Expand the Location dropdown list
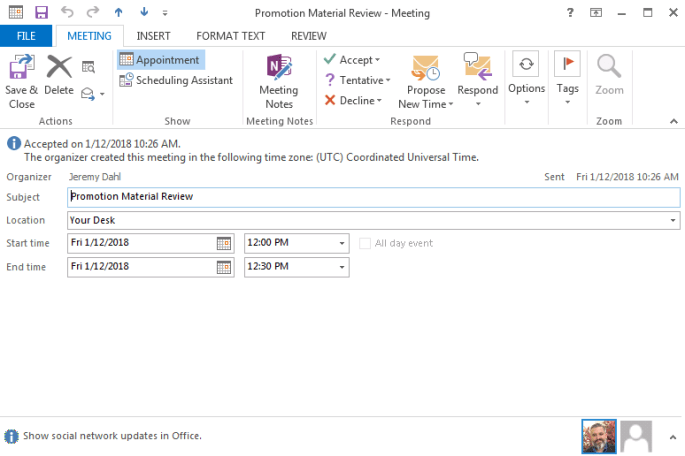Screen dimensions: 685x456 click(673, 220)
